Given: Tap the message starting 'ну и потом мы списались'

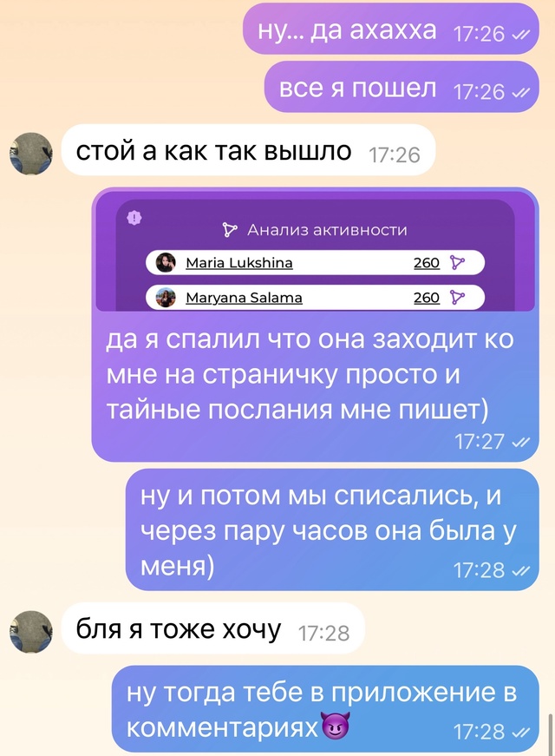Looking at the screenshot, I should click(332, 529).
